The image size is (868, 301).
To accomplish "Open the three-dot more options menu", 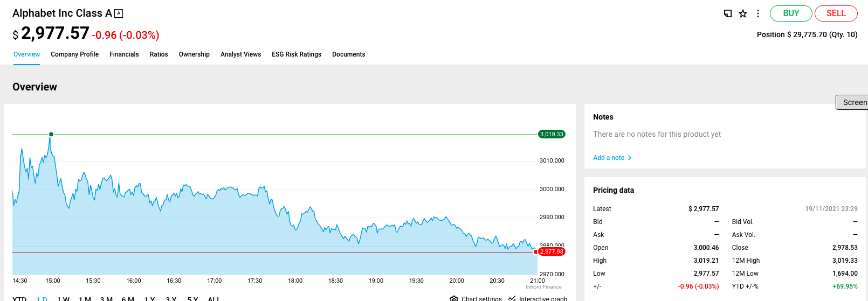I will 758,13.
